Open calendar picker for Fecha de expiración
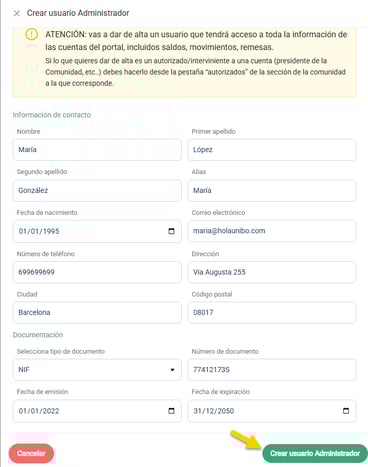Image resolution: width=368 pixels, height=467 pixels. point(346,411)
